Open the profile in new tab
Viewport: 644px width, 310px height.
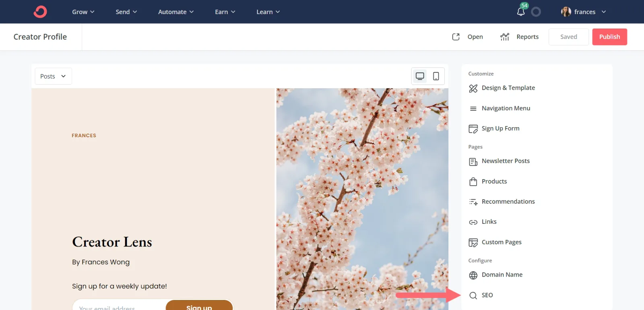(467, 37)
